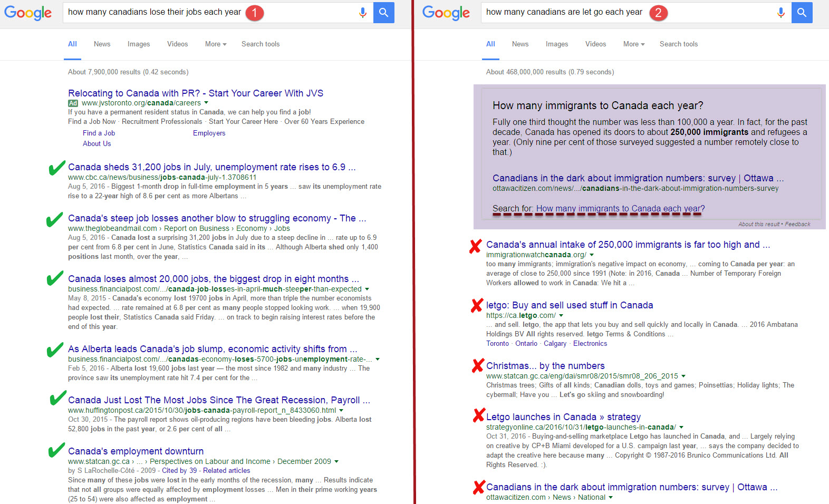Expand the More dropdown on right page
Screen dimensions: 829x504
(633, 44)
